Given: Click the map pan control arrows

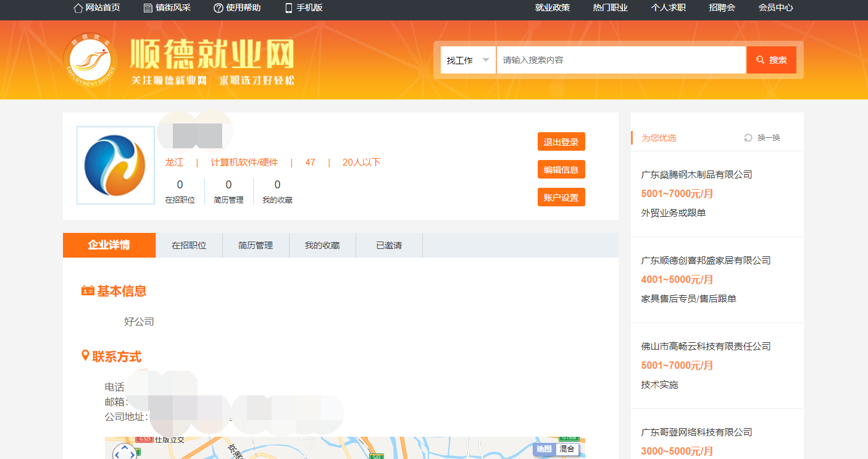Looking at the screenshot, I should [x=124, y=451].
